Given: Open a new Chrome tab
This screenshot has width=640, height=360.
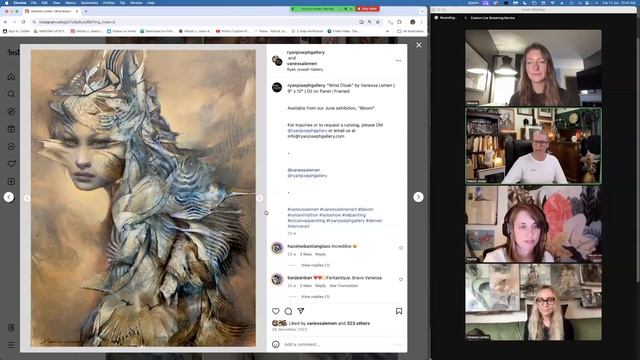Looking at the screenshot, I should [x=86, y=11].
